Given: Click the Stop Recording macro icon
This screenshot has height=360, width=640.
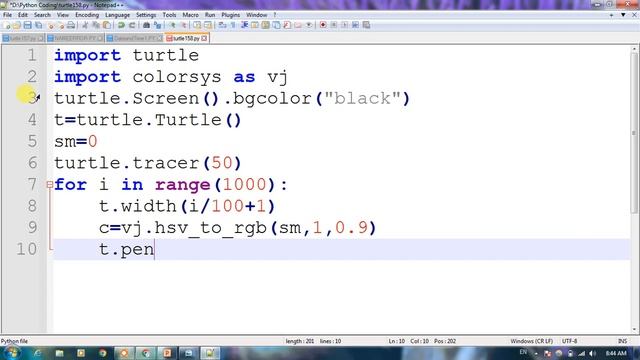Looking at the screenshot, I should (x=334, y=25).
